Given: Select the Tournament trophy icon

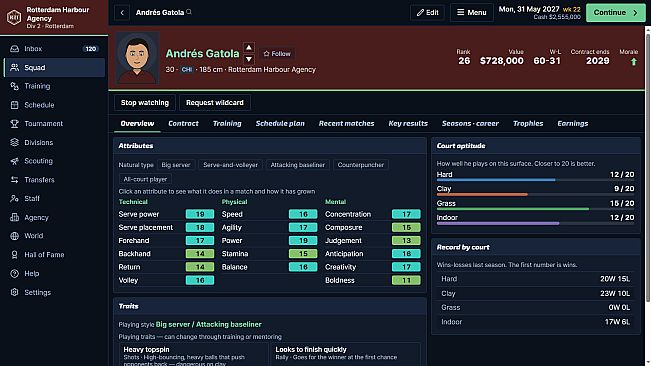Looking at the screenshot, I should click(15, 124).
